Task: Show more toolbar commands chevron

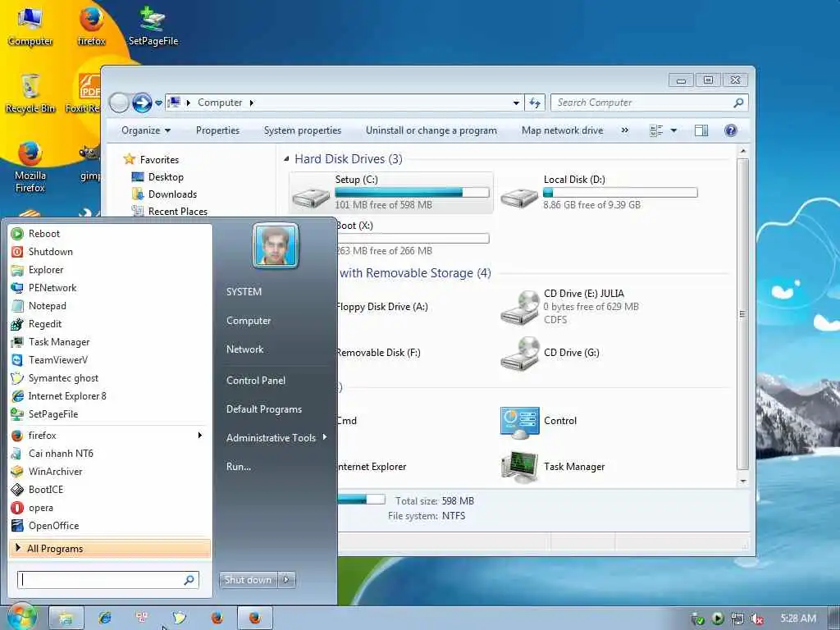Action: pos(624,130)
